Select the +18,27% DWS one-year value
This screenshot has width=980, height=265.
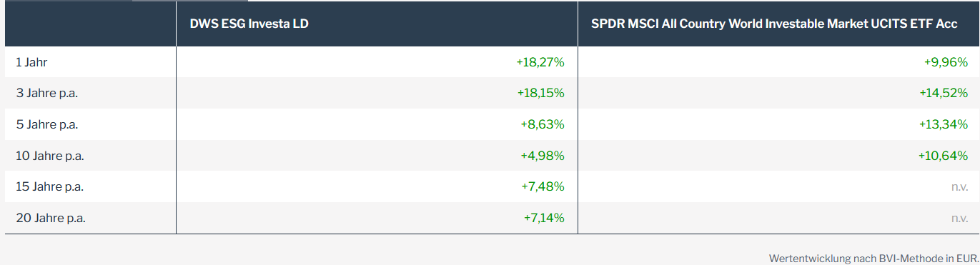pyautogui.click(x=540, y=63)
